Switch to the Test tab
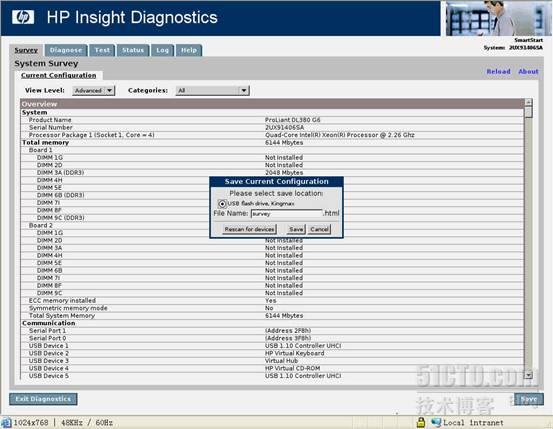This screenshot has width=553, height=429. coord(102,50)
